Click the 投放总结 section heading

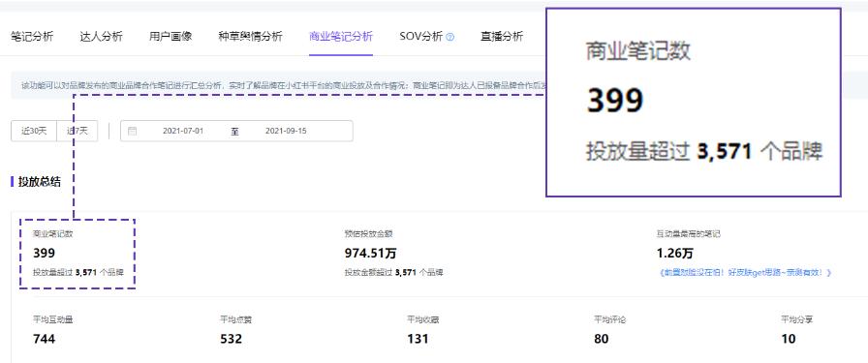(40, 182)
